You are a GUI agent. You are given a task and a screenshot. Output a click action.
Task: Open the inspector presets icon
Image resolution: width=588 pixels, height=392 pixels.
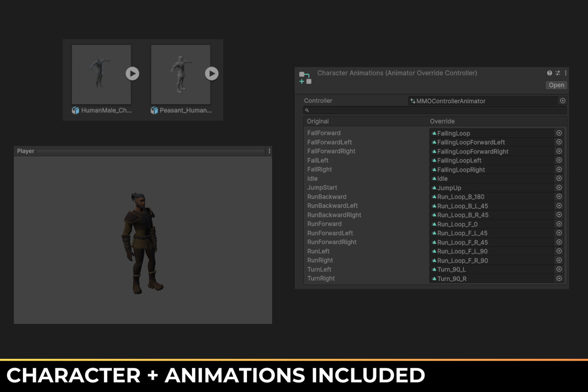[557, 73]
